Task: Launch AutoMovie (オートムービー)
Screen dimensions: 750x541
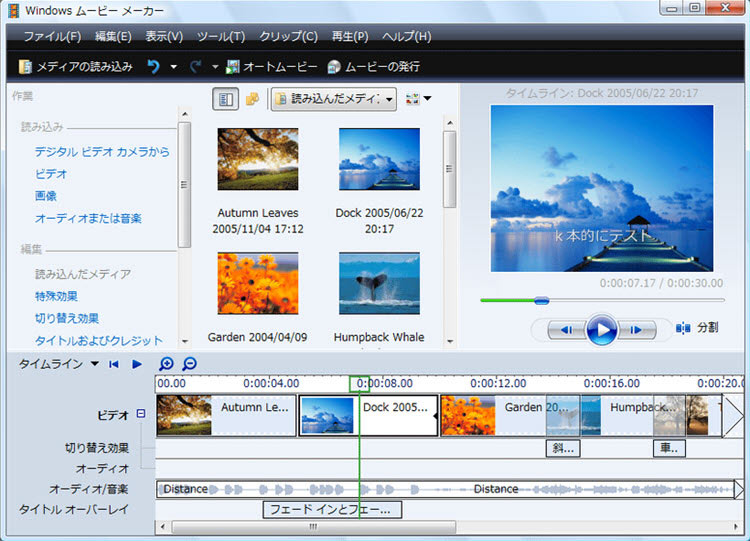Action: [271, 66]
